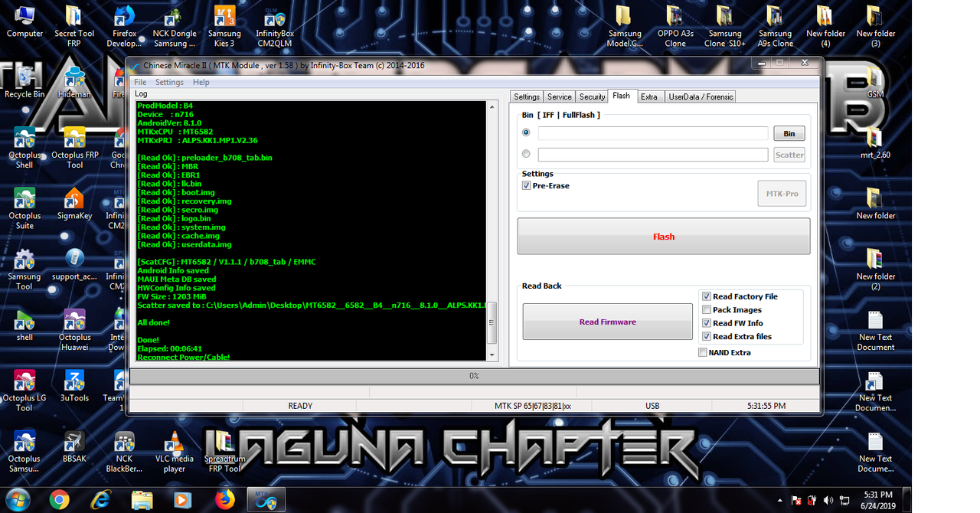Click the MTK-Pro button
This screenshot has width=980, height=513.
[x=782, y=194]
